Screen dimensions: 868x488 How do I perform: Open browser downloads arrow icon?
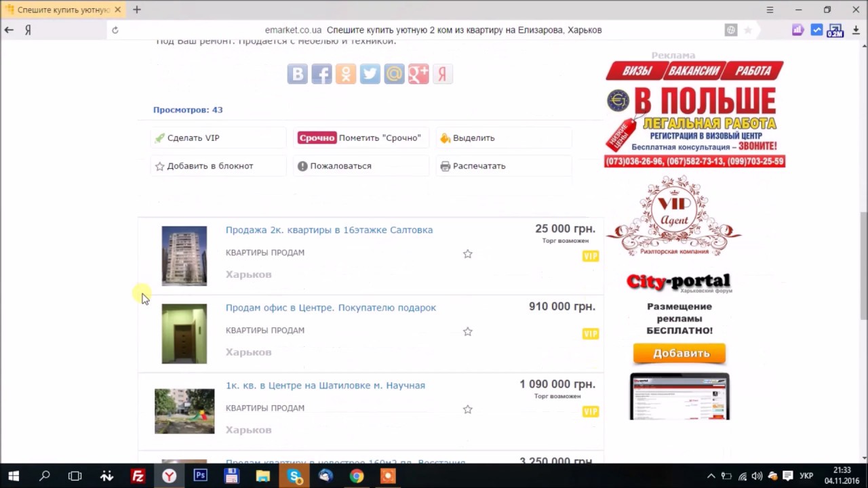856,30
